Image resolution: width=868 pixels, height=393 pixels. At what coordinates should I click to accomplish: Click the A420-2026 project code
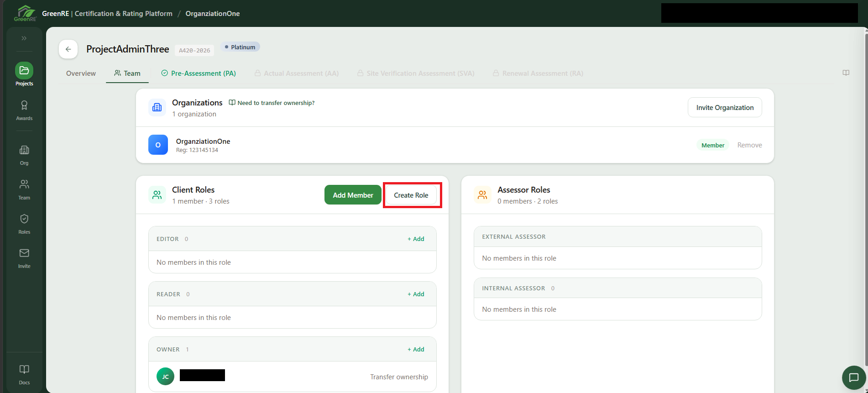point(194,50)
